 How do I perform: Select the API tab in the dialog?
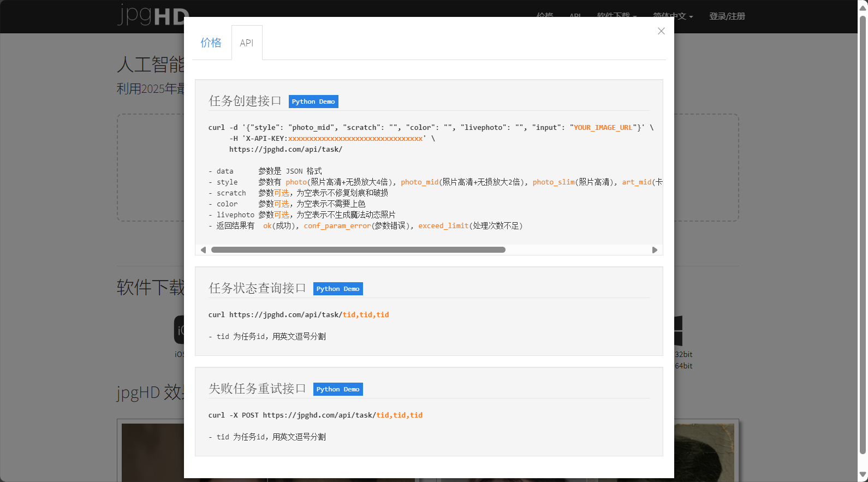point(247,43)
